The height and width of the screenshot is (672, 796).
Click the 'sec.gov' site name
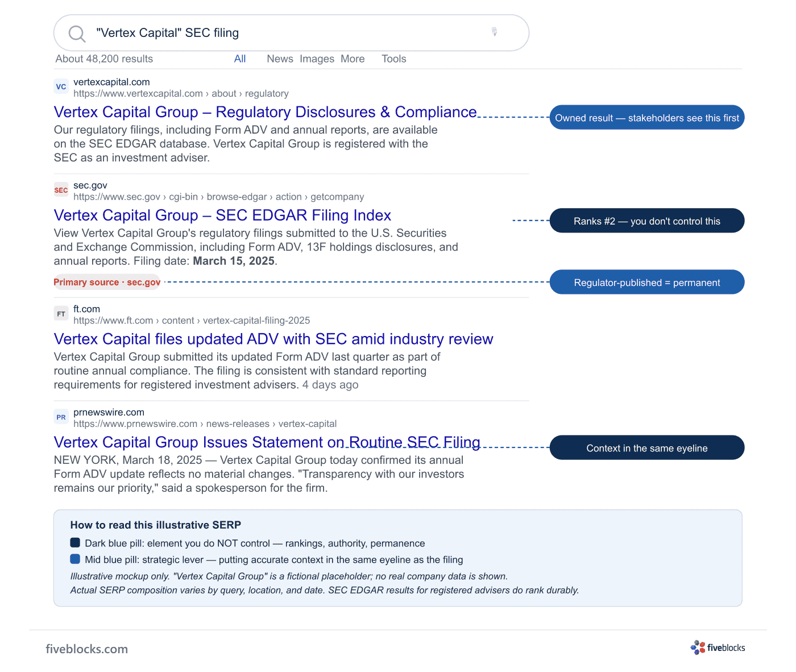(x=90, y=185)
